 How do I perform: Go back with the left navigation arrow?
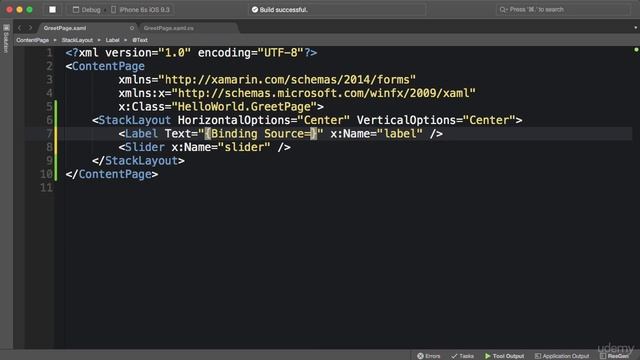tap(19, 28)
